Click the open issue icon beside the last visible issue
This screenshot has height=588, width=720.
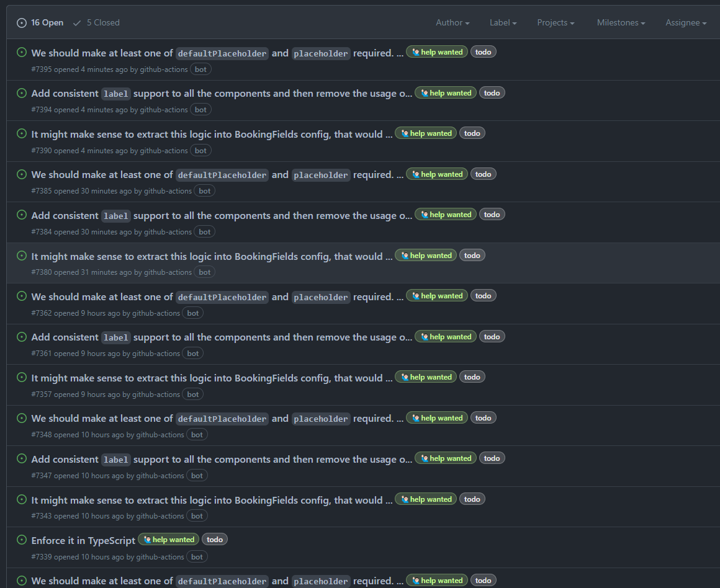(21, 581)
